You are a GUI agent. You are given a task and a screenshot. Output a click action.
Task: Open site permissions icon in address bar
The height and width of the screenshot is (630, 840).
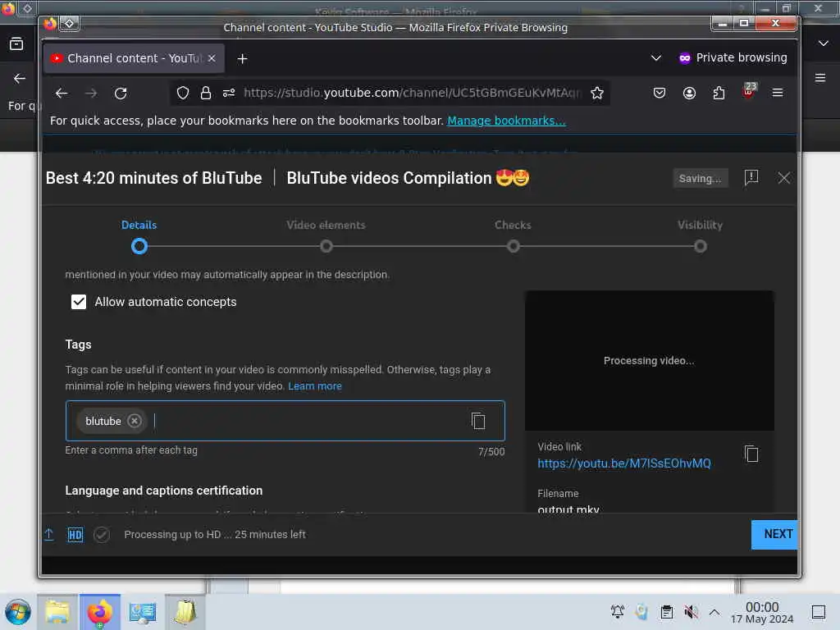pyautogui.click(x=229, y=94)
